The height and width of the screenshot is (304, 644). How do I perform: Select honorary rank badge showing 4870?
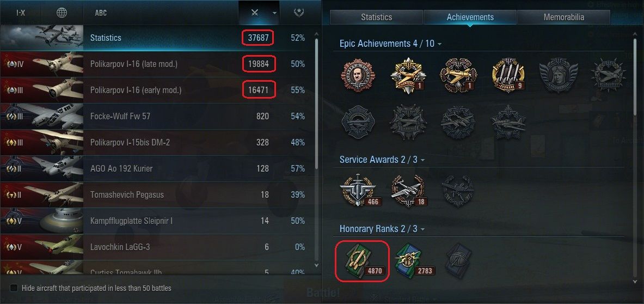coord(360,260)
